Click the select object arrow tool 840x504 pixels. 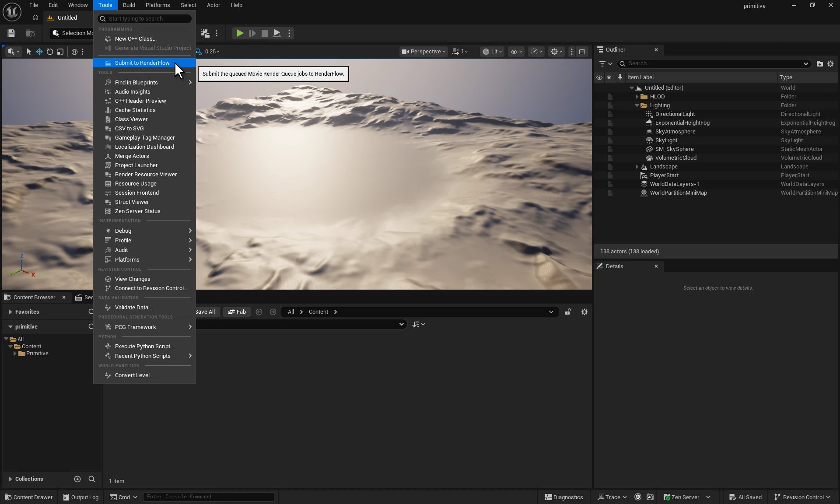29,52
